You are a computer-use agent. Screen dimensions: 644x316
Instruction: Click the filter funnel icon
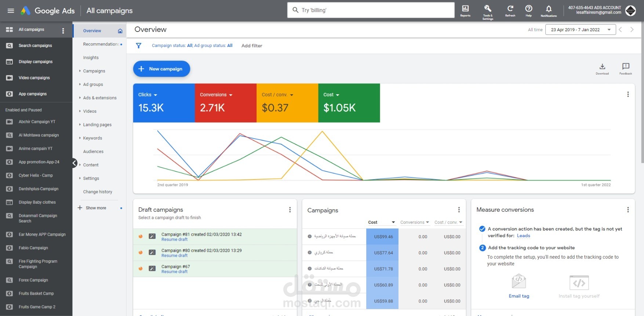139,46
